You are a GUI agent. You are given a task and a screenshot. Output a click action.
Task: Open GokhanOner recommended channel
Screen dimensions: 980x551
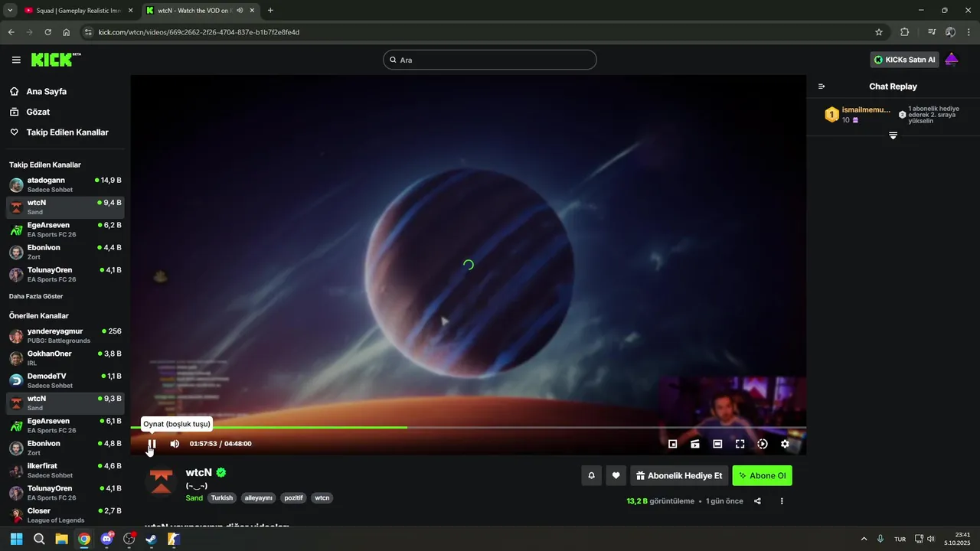point(65,358)
